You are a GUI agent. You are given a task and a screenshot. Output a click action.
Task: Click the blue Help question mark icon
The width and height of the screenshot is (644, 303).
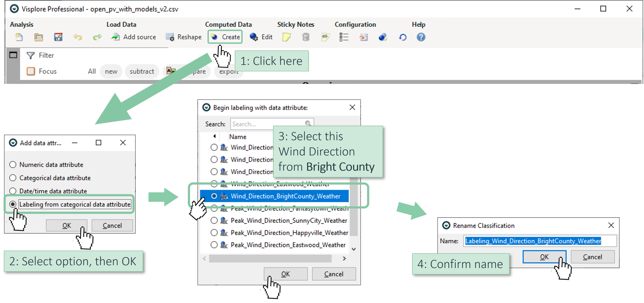click(x=421, y=37)
